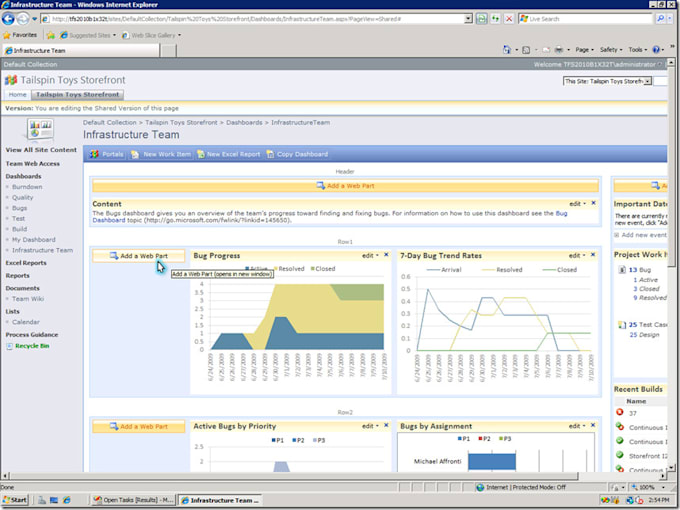Close the Bugs by Assignment web part
The image size is (680, 510).
coord(593,425)
